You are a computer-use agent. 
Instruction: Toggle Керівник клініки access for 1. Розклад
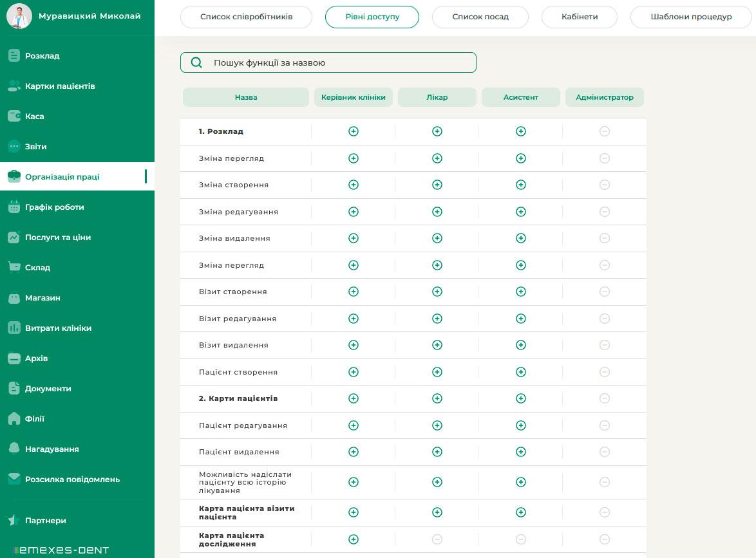point(354,131)
